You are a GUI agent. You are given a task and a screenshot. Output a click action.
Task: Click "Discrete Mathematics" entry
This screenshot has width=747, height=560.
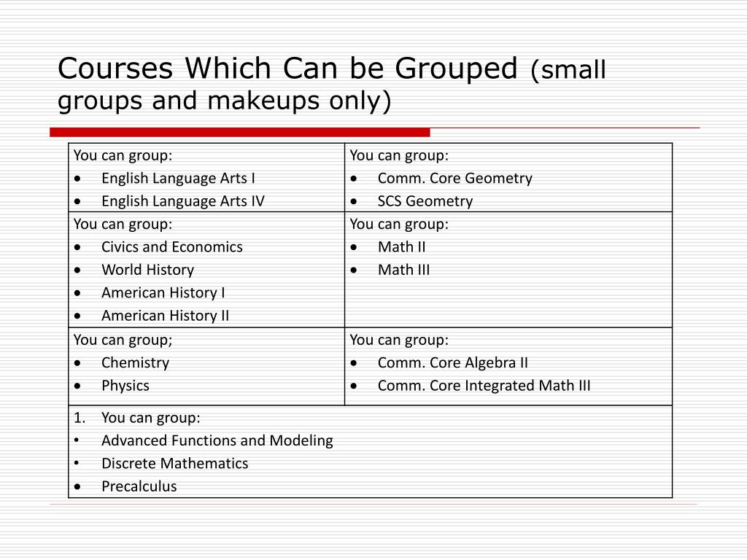[175, 464]
